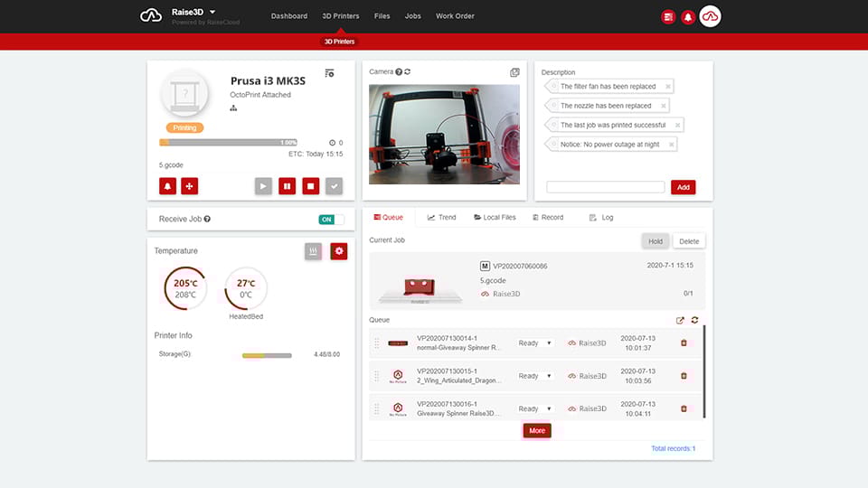Click the red alert bell button
The width and height of the screenshot is (868, 488).
click(x=168, y=186)
